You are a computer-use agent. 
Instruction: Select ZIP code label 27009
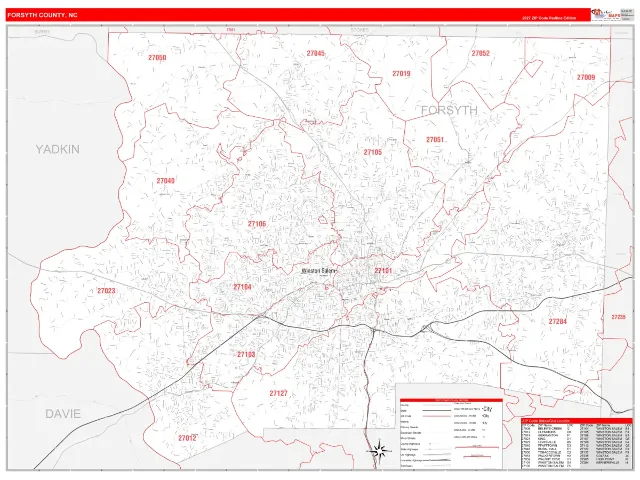pos(586,77)
